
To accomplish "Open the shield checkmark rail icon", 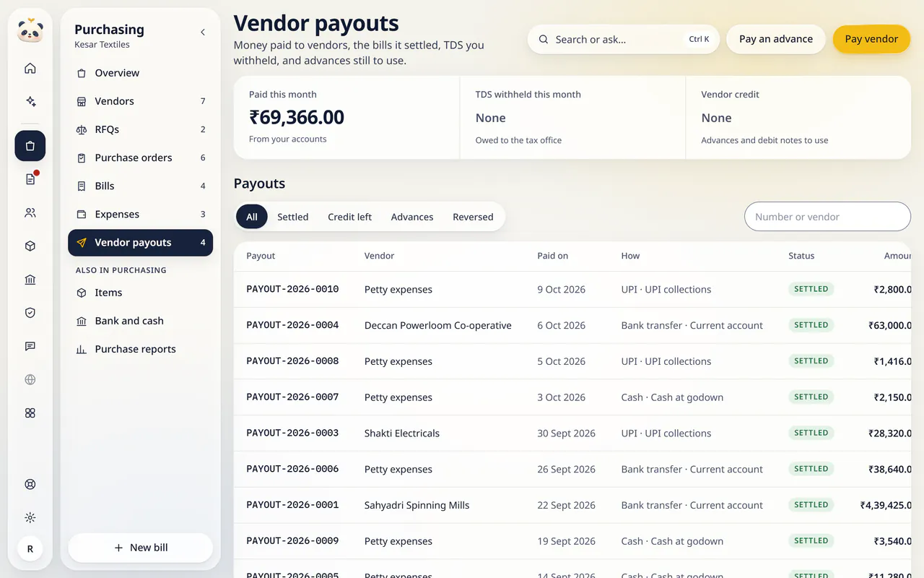I will click(x=30, y=313).
